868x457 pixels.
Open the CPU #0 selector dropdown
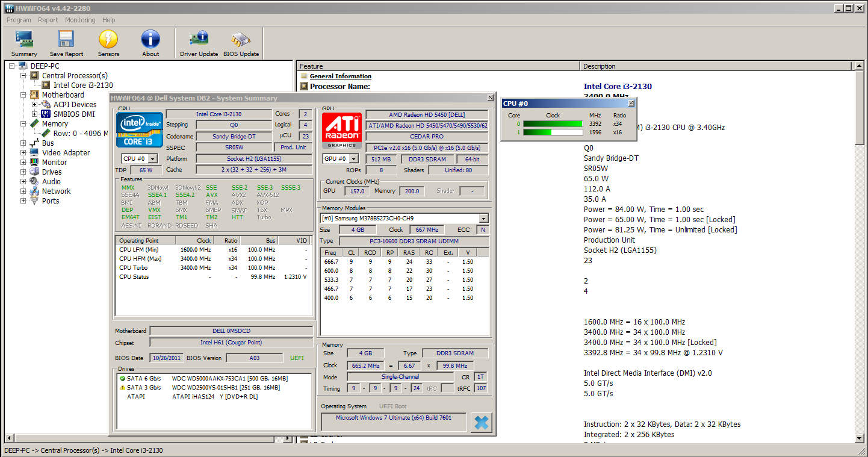tap(152, 159)
